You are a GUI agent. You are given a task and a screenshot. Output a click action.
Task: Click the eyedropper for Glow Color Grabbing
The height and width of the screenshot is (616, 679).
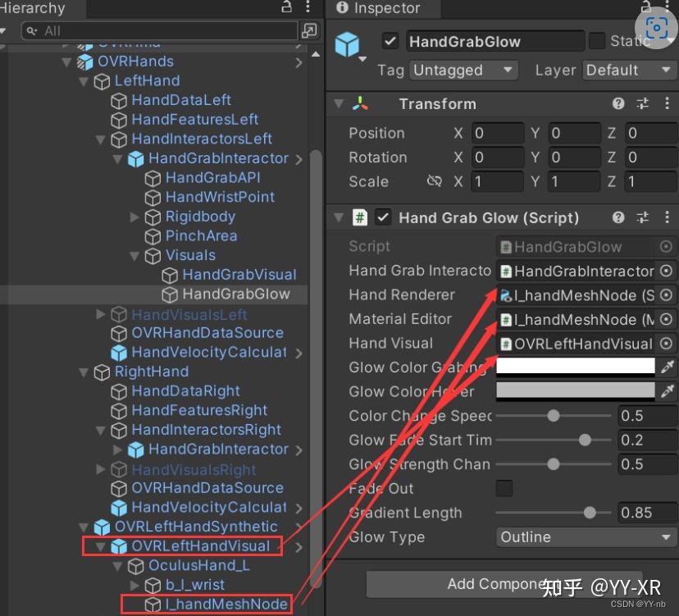coord(668,367)
